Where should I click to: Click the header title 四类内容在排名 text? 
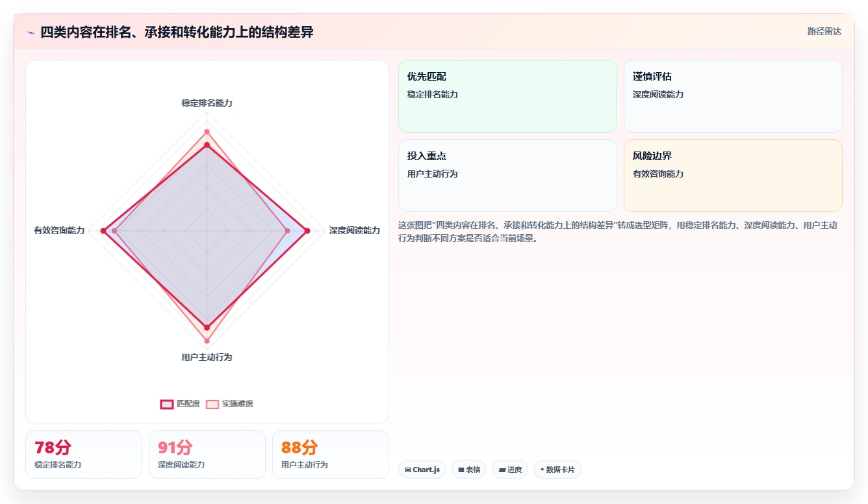pyautogui.click(x=177, y=32)
